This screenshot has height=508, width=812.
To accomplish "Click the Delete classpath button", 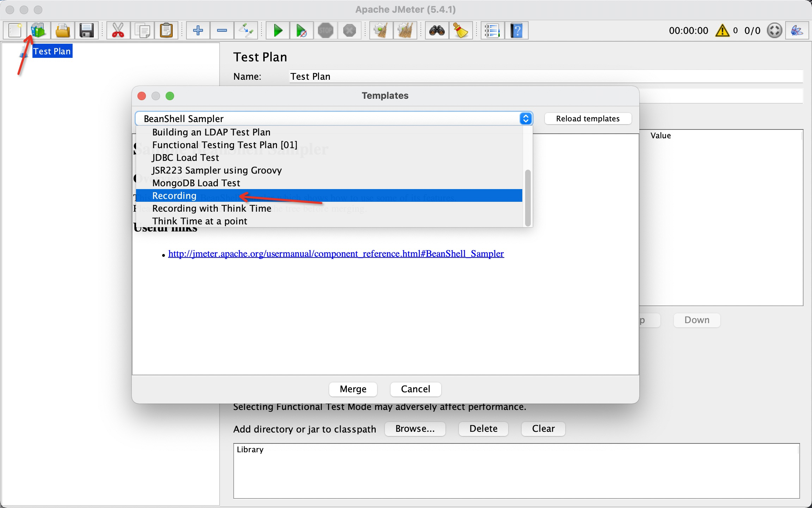I will click(x=484, y=429).
